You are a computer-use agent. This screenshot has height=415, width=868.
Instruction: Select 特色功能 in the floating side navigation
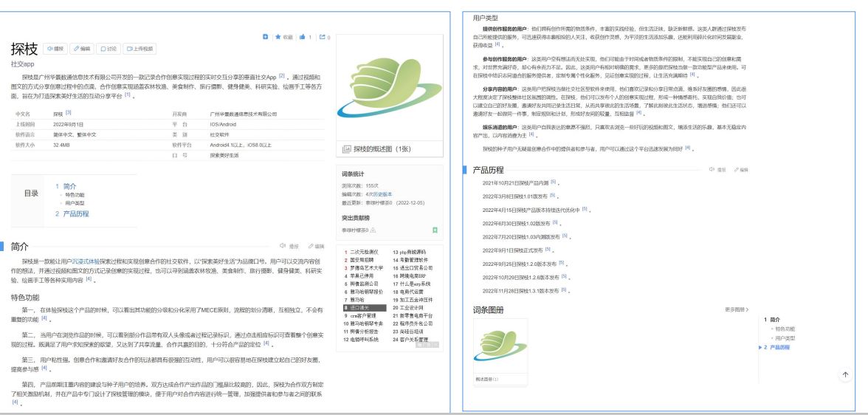click(x=785, y=329)
